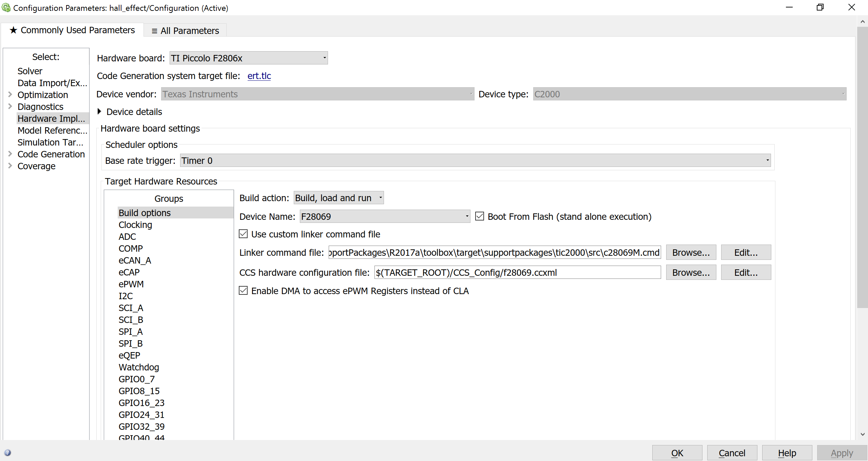Expand the Coverage tree node
This screenshot has width=868, height=461.
point(10,166)
